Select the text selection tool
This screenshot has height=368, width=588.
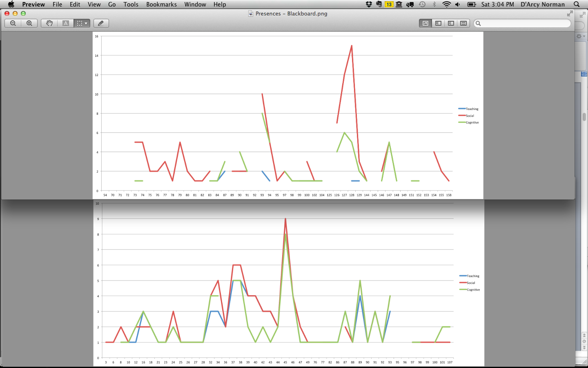[65, 23]
